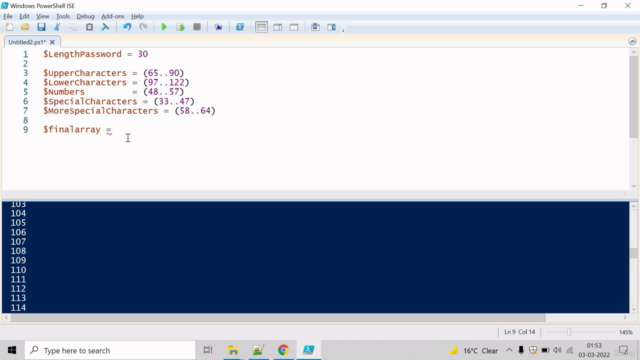Screen dimensions: 640x360
Task: Clear the console pane
Action: (x=105, y=27)
